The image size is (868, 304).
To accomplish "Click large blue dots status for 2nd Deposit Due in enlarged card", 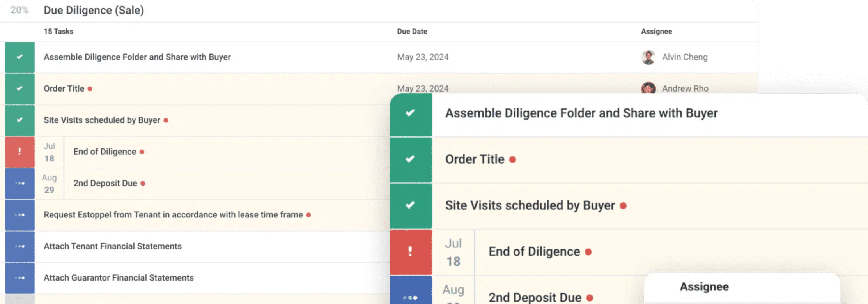I will point(411,290).
